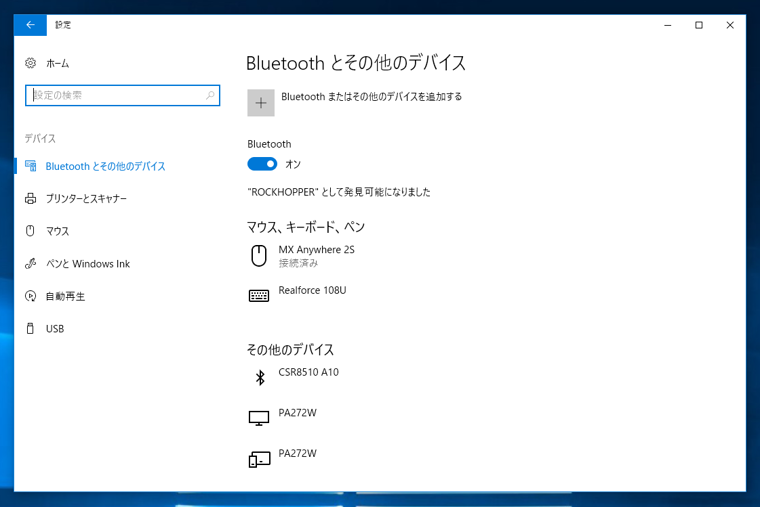Click into the 設定の検索 field
Screen dimensions: 760x507
pyautogui.click(x=122, y=95)
